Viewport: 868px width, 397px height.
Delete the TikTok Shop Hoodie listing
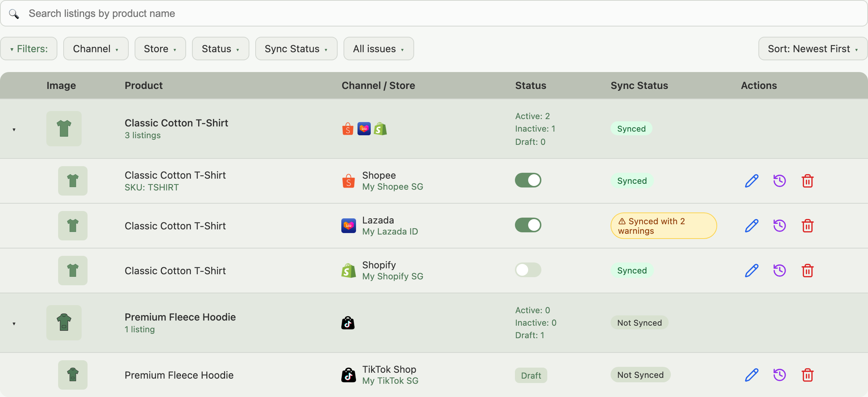coord(808,375)
